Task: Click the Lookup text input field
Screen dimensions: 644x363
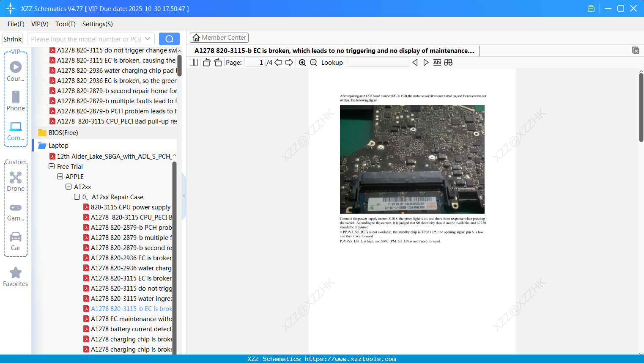Action: click(377, 63)
